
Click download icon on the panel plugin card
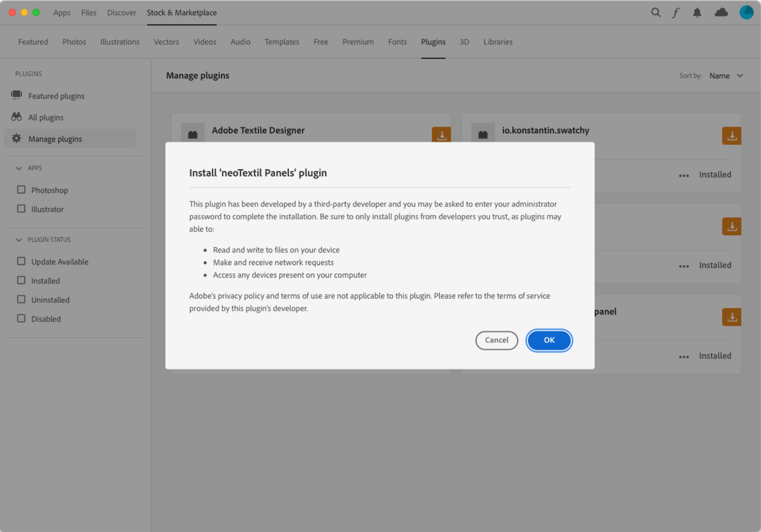click(x=732, y=317)
